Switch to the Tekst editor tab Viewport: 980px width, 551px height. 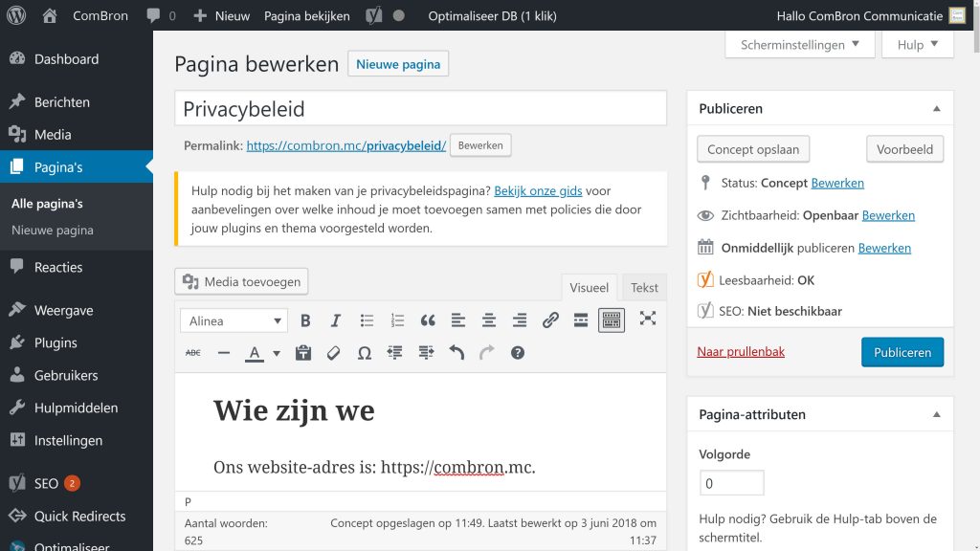coord(644,287)
